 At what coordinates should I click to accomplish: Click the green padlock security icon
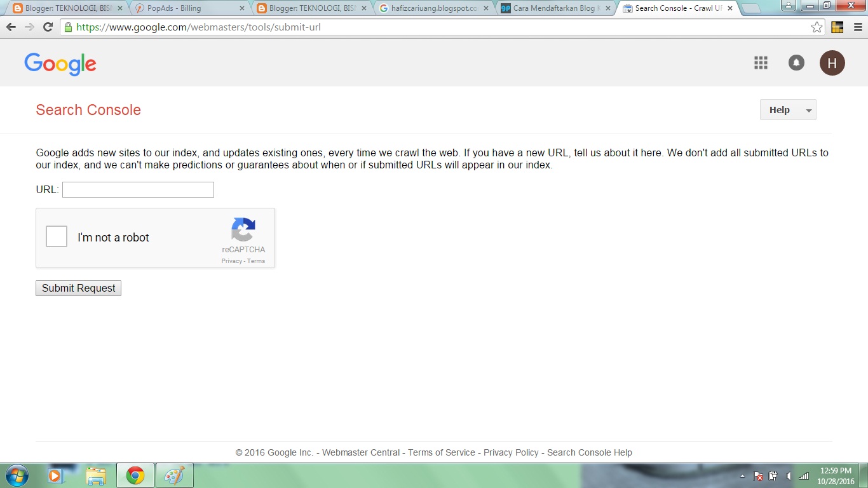[68, 27]
